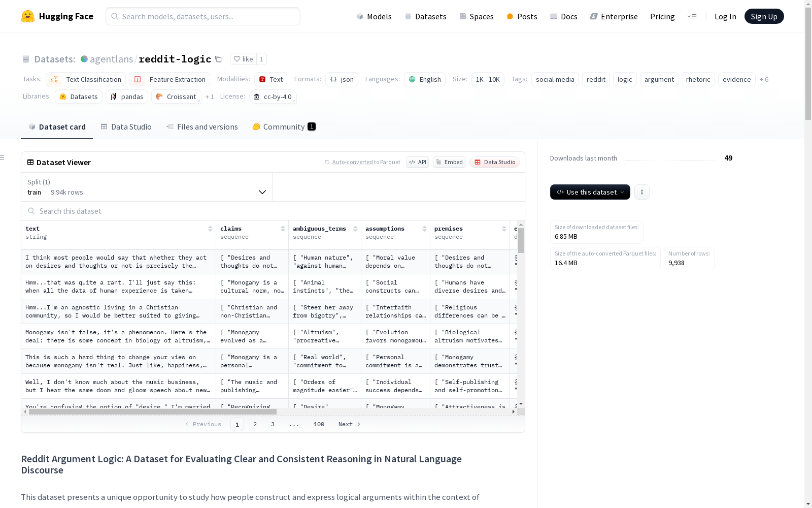Focus the Search this dataset field
812x508 pixels.
273,211
